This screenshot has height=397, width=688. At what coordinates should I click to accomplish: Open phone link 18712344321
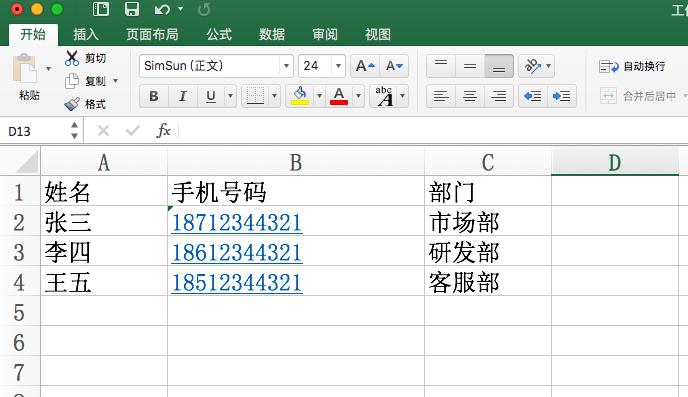(x=236, y=222)
